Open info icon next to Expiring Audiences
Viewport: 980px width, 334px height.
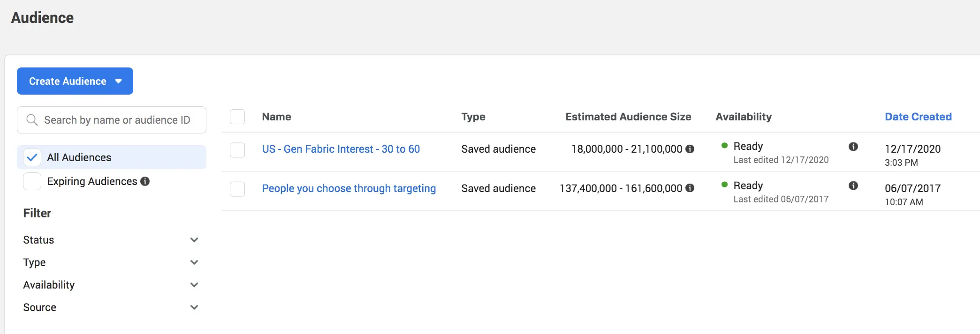pos(145,181)
